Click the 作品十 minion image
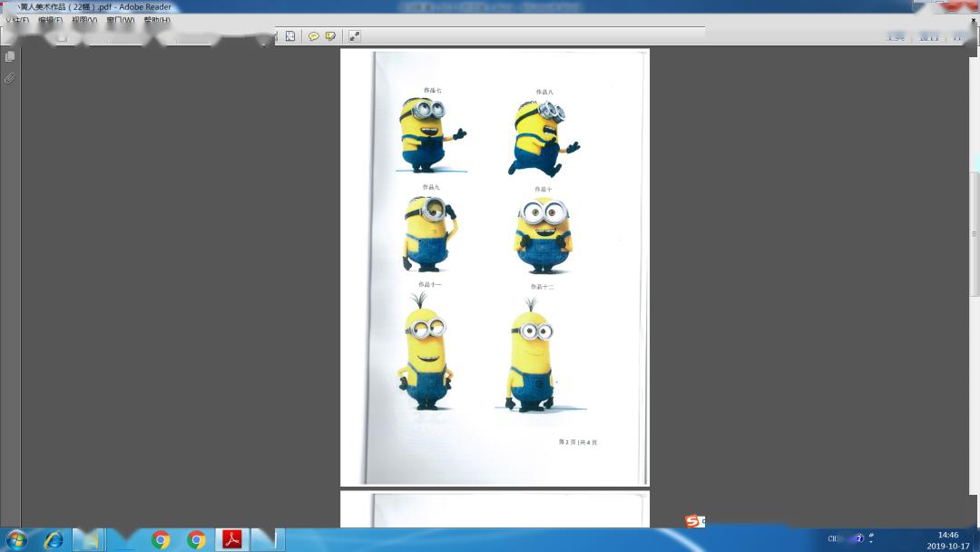 [543, 236]
